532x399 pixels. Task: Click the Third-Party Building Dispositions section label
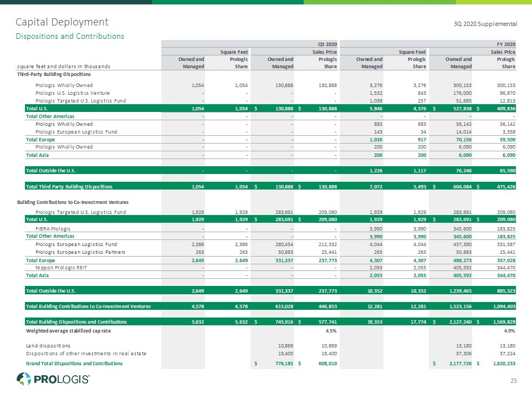(x=54, y=74)
